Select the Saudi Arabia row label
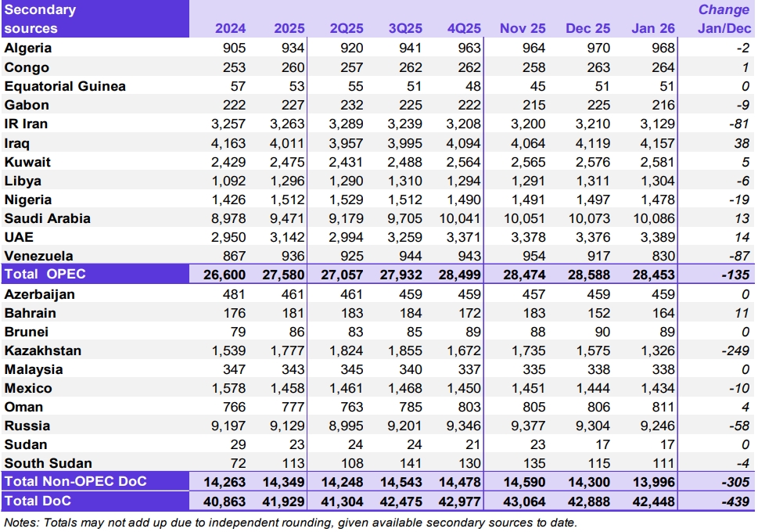This screenshot has height=532, width=758. 47,218
